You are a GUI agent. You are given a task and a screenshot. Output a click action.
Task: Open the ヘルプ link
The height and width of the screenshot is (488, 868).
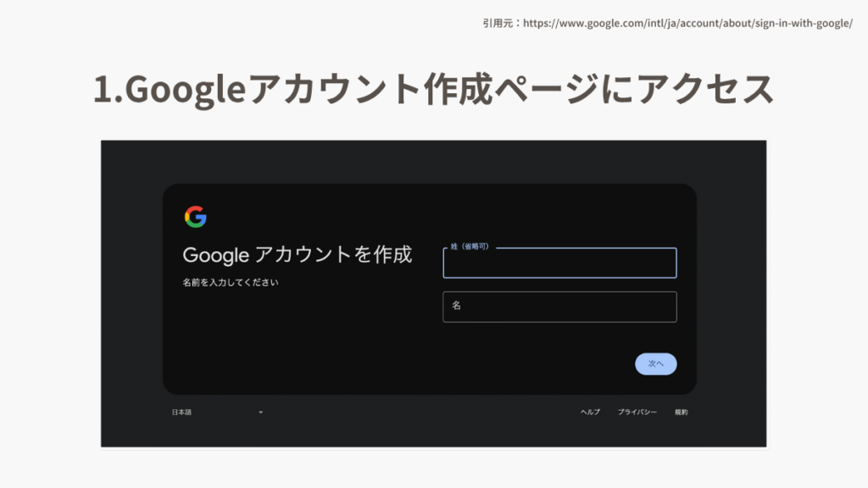click(590, 413)
